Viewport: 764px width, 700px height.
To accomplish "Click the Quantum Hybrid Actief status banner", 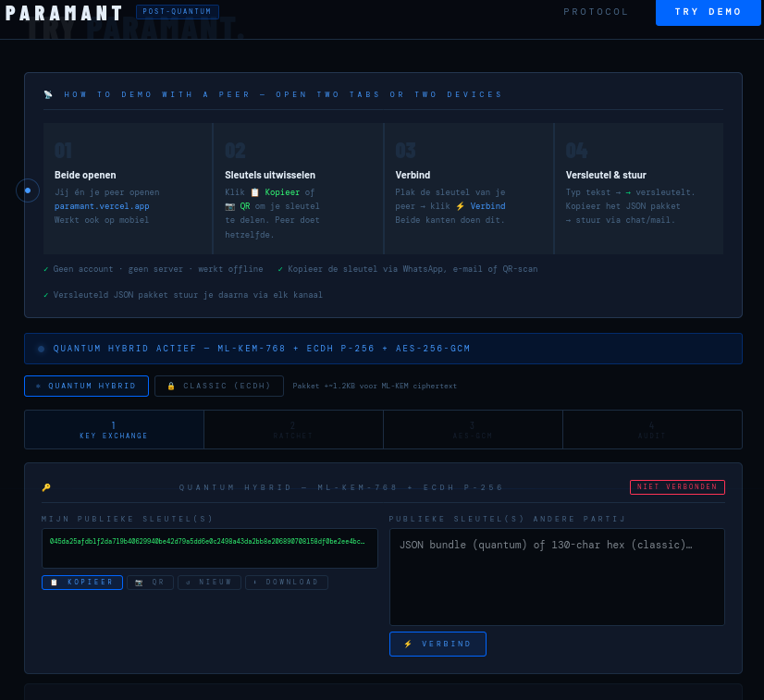I will (383, 349).
